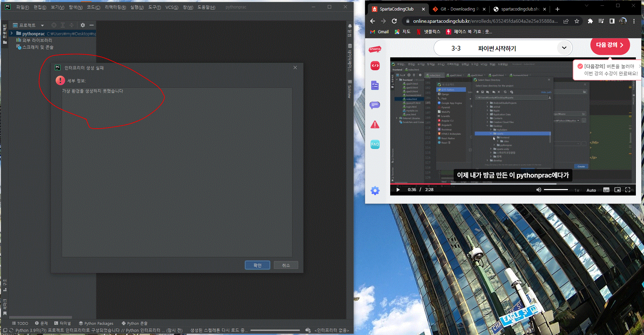Open the 보기(V) menu in PyCharm
Image resolution: width=644 pixels, height=335 pixels.
(57, 7)
